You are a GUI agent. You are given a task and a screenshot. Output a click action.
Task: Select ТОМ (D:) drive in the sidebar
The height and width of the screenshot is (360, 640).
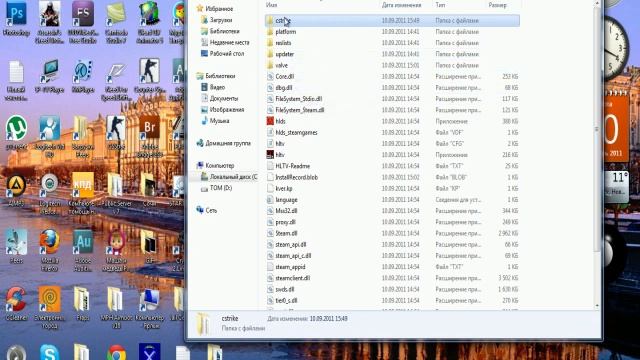(x=221, y=188)
